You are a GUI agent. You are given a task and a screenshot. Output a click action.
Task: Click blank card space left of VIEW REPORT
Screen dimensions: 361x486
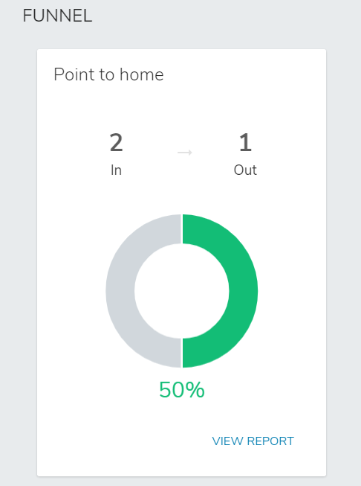pos(123,441)
